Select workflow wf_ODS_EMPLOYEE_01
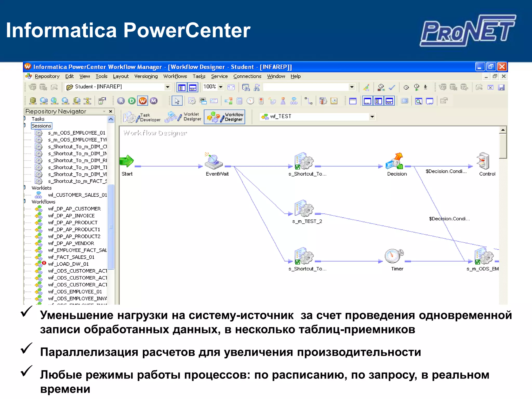This screenshot has height=399, width=532. pyautogui.click(x=75, y=291)
